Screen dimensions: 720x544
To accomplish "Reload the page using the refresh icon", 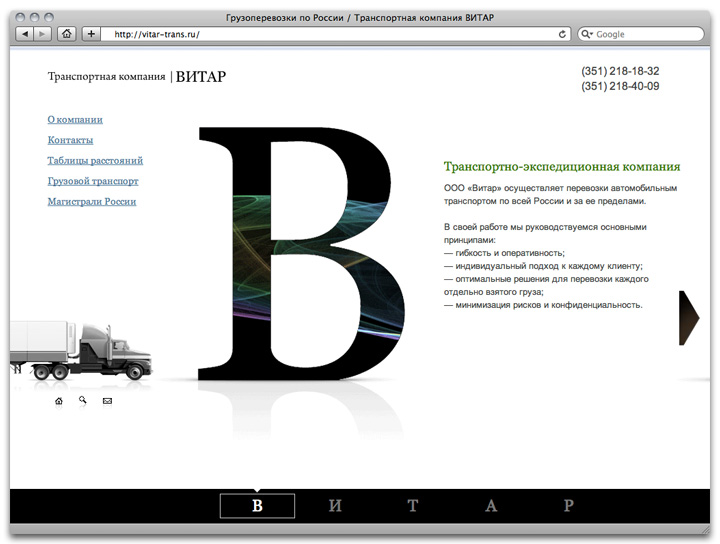I will pos(563,34).
